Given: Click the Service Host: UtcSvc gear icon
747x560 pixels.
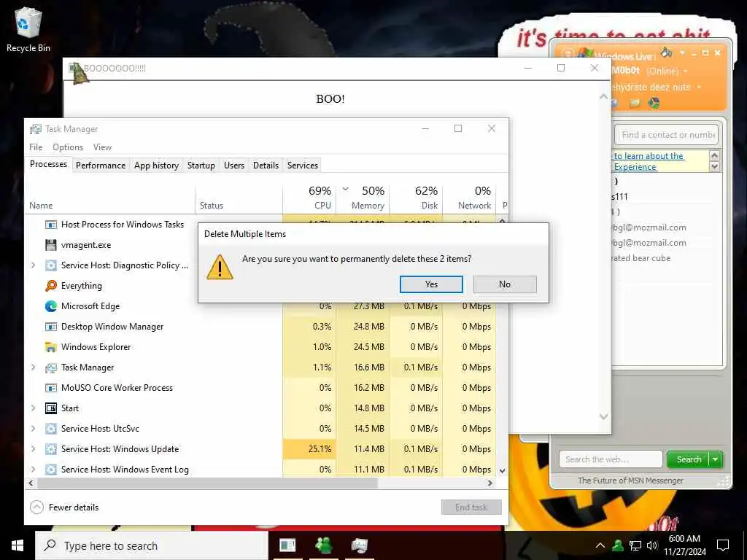Looking at the screenshot, I should pyautogui.click(x=51, y=429).
